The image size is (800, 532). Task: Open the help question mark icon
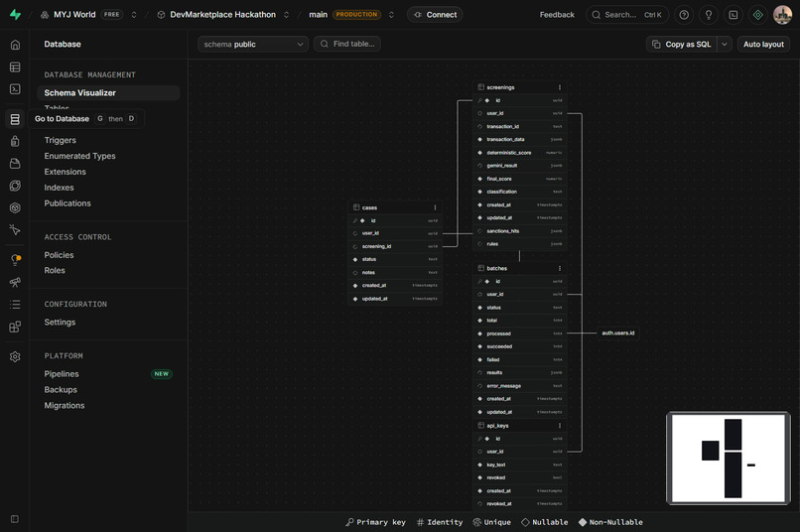coord(684,15)
